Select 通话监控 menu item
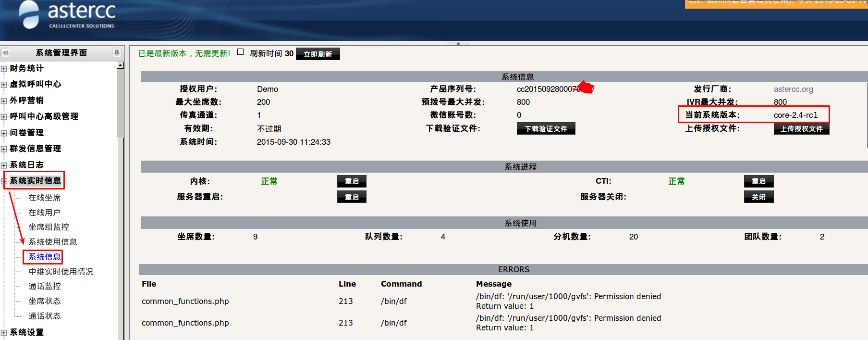The height and width of the screenshot is (340, 868). (44, 286)
